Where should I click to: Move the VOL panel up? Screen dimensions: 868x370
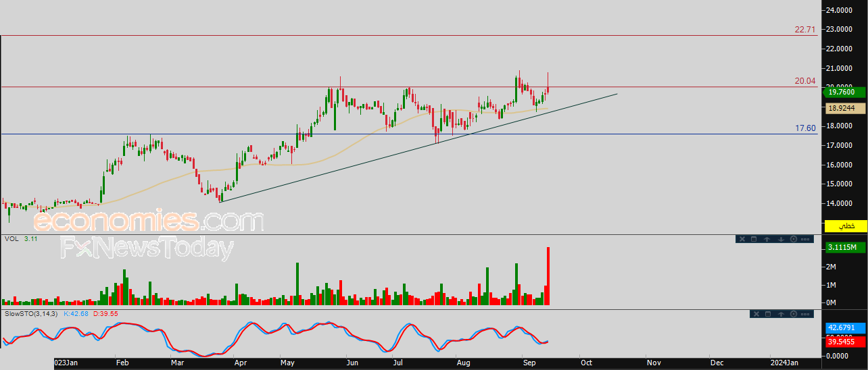coord(767,239)
